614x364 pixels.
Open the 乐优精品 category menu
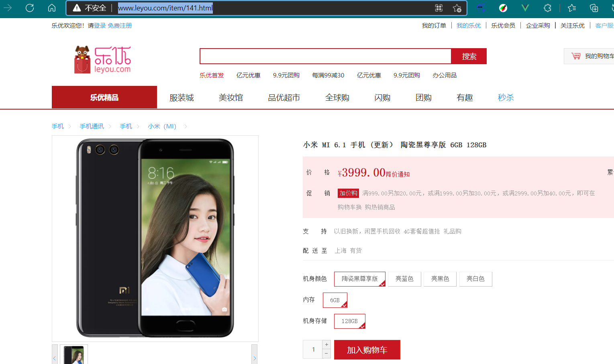coord(104,97)
